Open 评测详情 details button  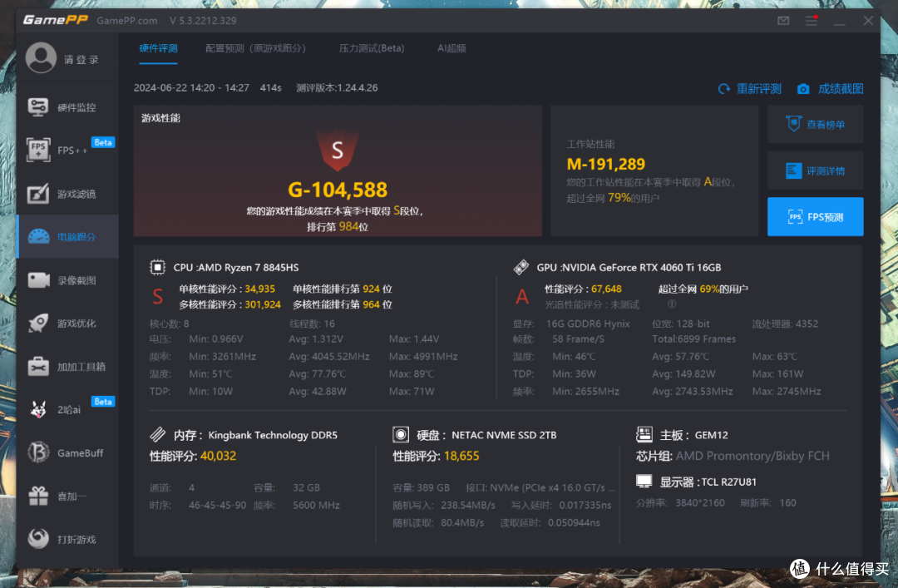pyautogui.click(x=815, y=170)
